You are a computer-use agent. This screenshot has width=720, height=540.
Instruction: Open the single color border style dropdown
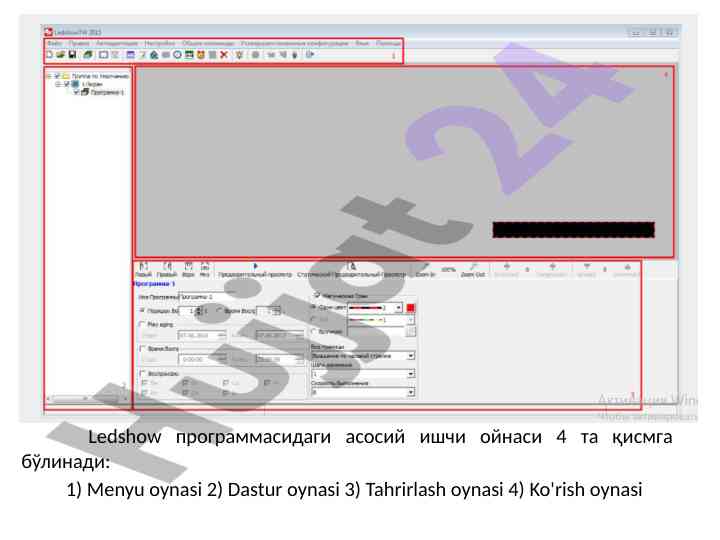click(x=399, y=307)
